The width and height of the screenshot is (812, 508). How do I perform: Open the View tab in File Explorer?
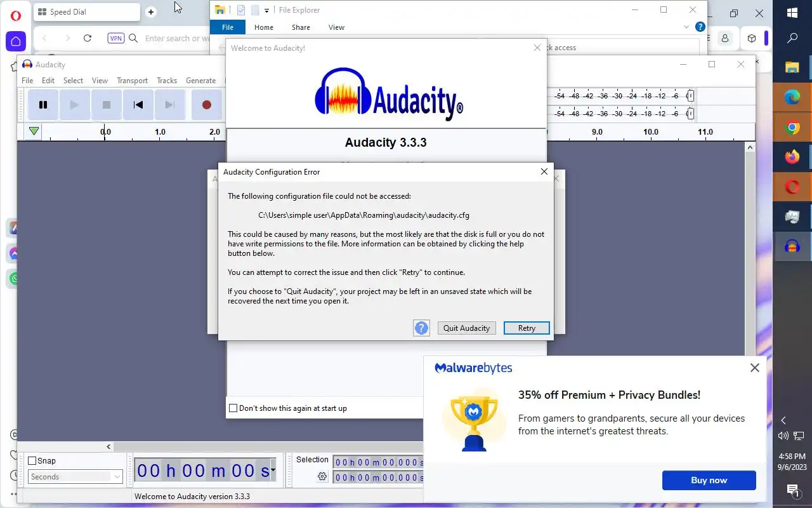[x=336, y=27]
